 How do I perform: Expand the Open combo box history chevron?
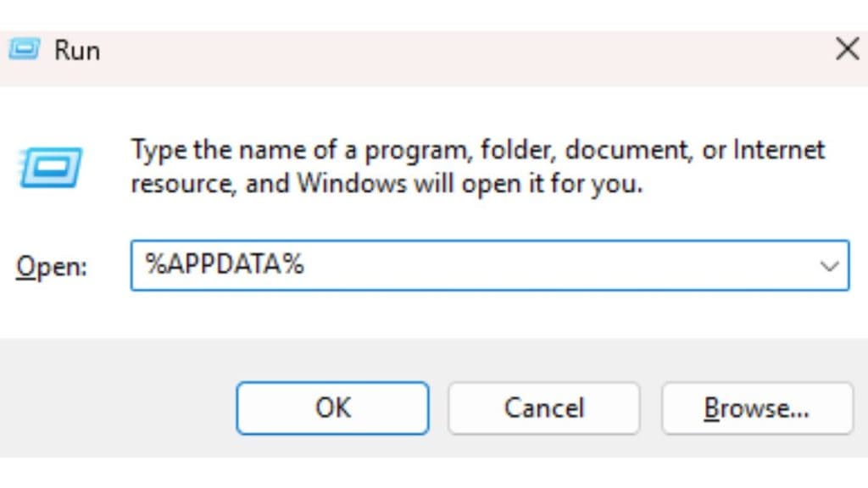click(829, 266)
